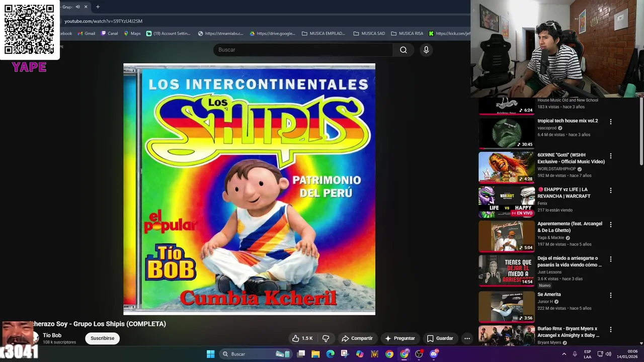
Task: Open the ESP LAA language switcher
Action: point(588,354)
